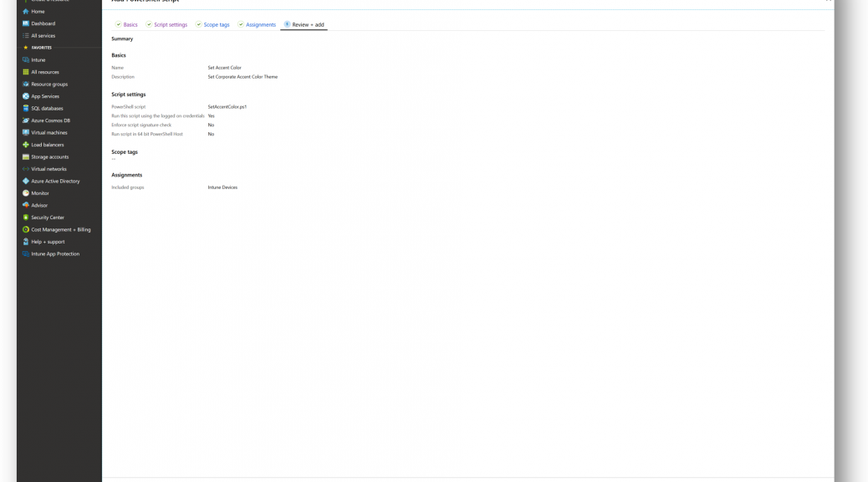This screenshot has height=482, width=868.
Task: Click the Virtual networks icon
Action: click(25, 169)
